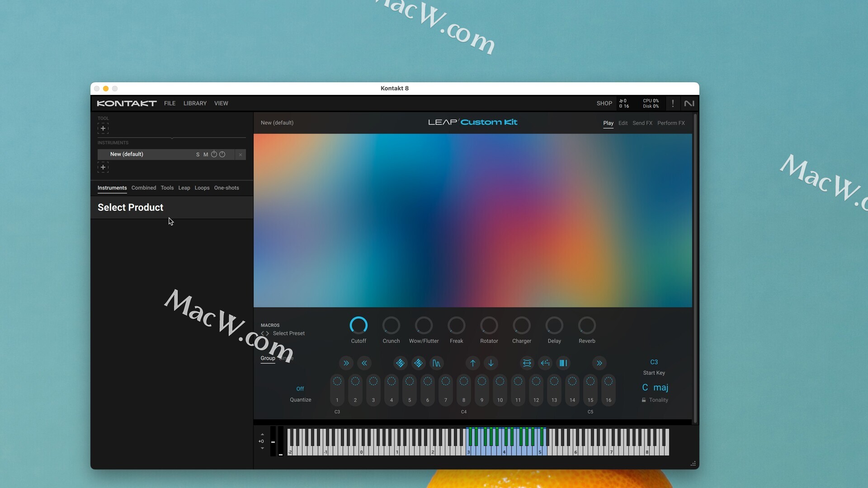868x488 pixels.
Task: Select the Instruments browser tab
Action: 112,188
